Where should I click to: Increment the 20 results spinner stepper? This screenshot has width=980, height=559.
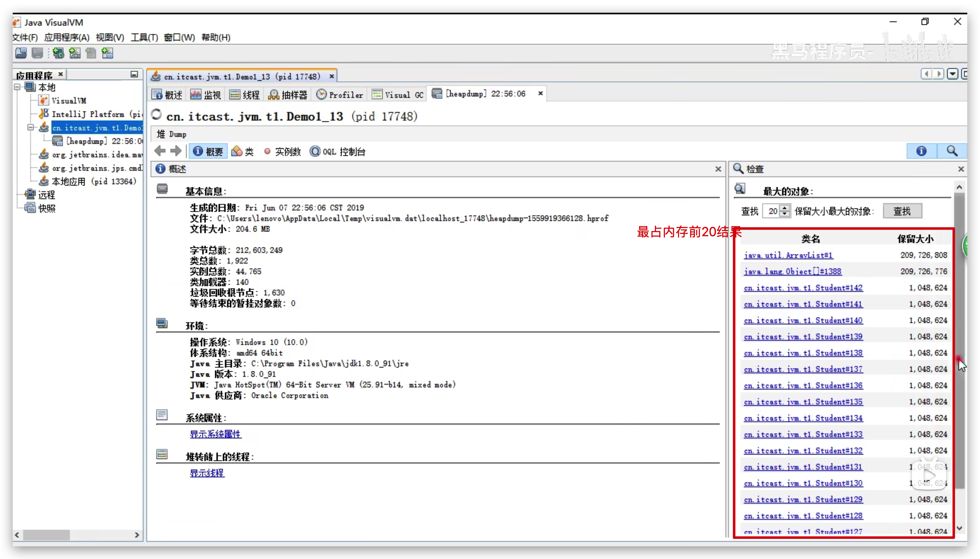(x=785, y=208)
